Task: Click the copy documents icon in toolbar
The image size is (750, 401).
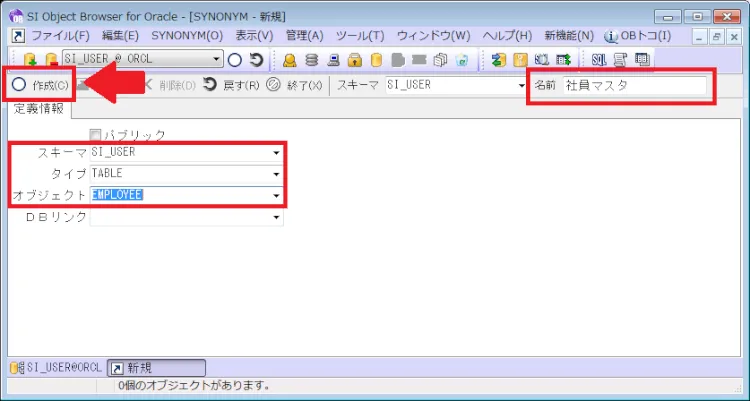Action: tap(441, 60)
